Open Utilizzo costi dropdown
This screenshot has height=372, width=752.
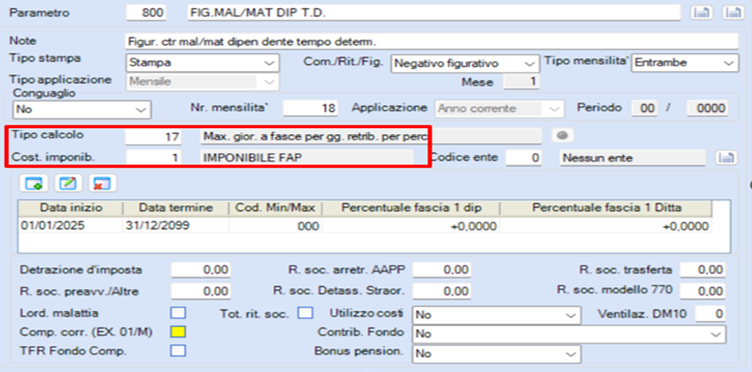pos(496,315)
